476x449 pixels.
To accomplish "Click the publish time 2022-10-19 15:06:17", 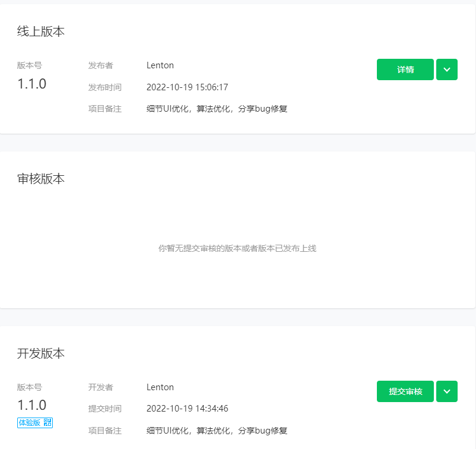I will coord(187,87).
